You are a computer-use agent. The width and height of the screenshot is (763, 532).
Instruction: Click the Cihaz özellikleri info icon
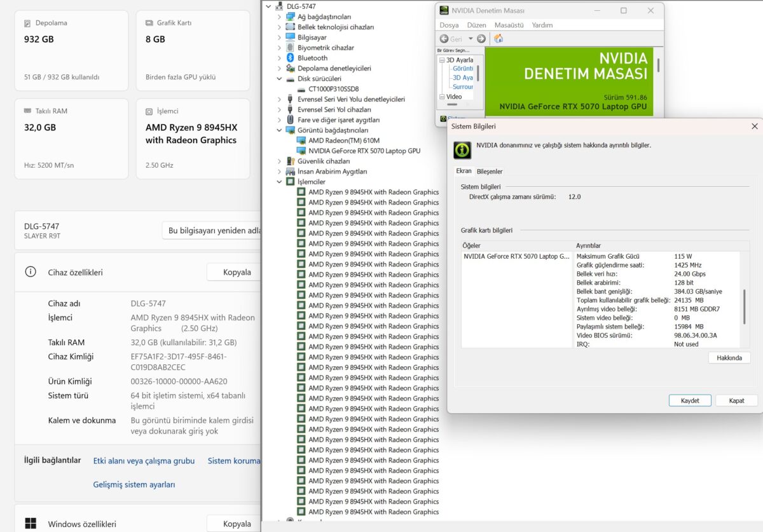[x=30, y=272]
